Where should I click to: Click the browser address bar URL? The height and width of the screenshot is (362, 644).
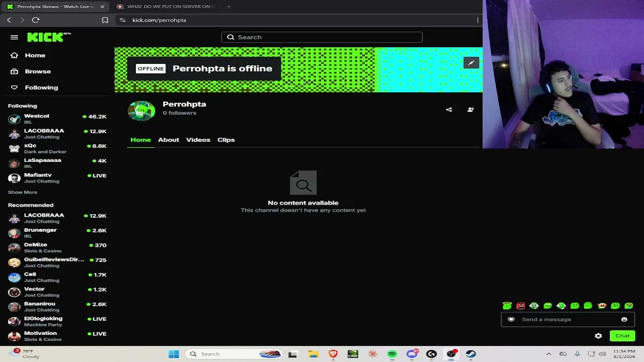pyautogui.click(x=159, y=20)
